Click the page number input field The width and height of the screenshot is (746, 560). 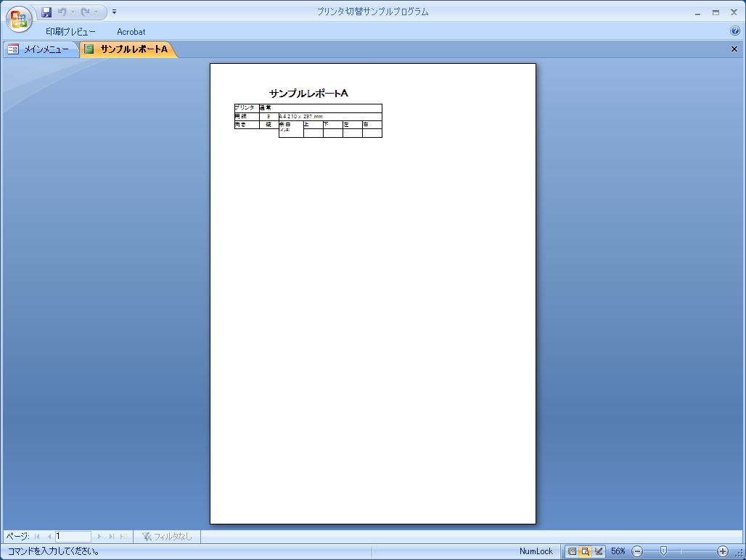[73, 537]
